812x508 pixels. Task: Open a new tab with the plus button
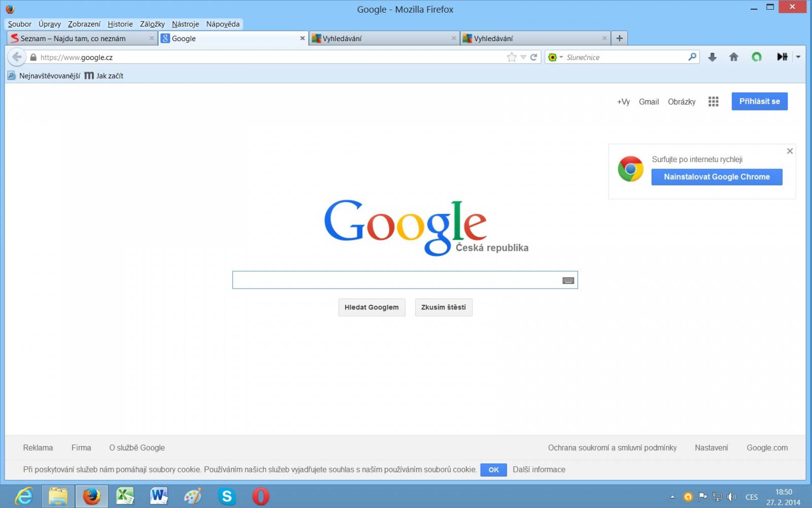[x=619, y=38]
